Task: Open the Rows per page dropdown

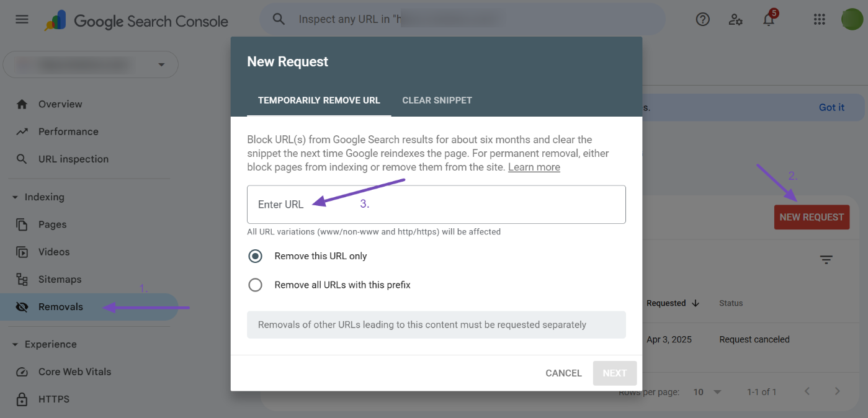Action: 708,392
